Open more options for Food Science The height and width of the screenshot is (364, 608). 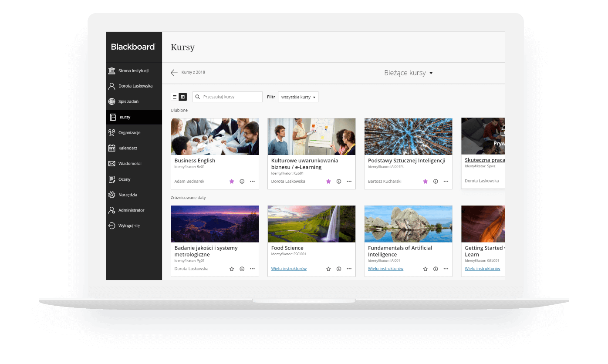pos(349,269)
